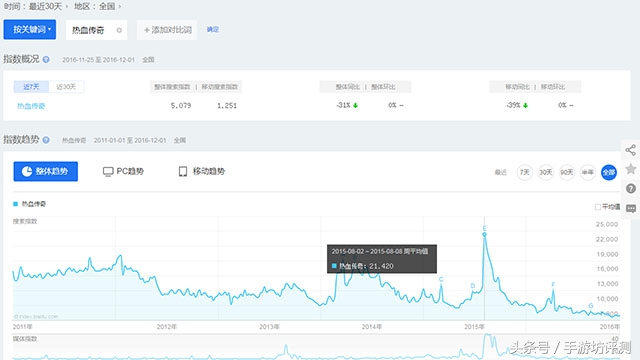This screenshot has width=640, height=360.
Task: Click the E marker on the chart peak
Action: coord(484,228)
